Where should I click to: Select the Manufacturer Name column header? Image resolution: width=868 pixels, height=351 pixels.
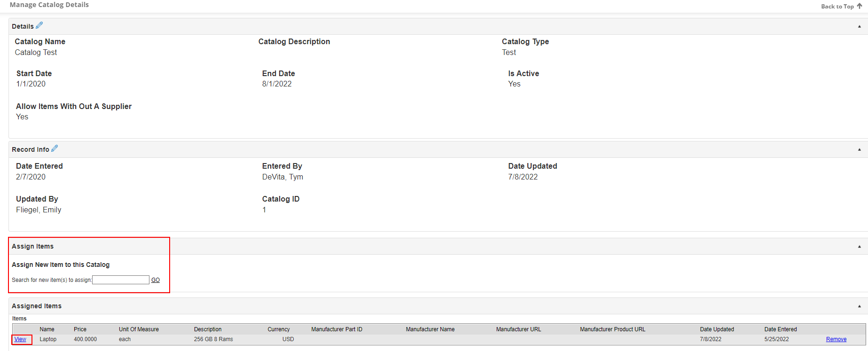coord(430,329)
